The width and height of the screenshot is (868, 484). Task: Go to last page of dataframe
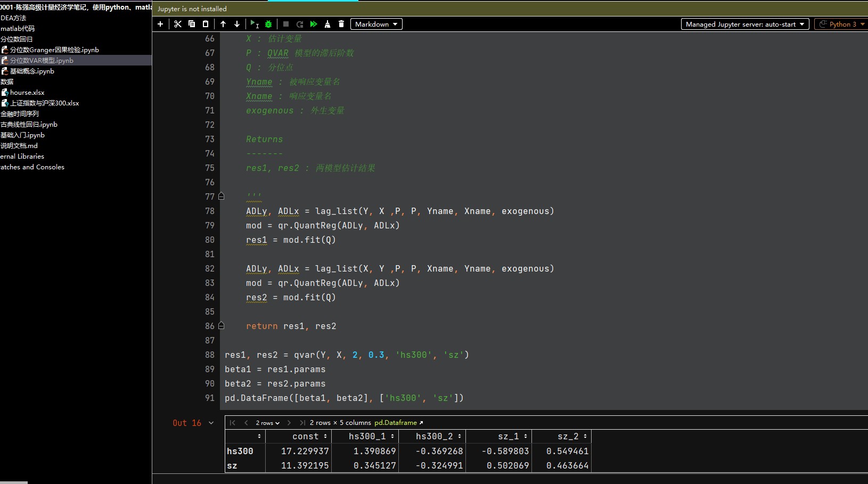[302, 423]
